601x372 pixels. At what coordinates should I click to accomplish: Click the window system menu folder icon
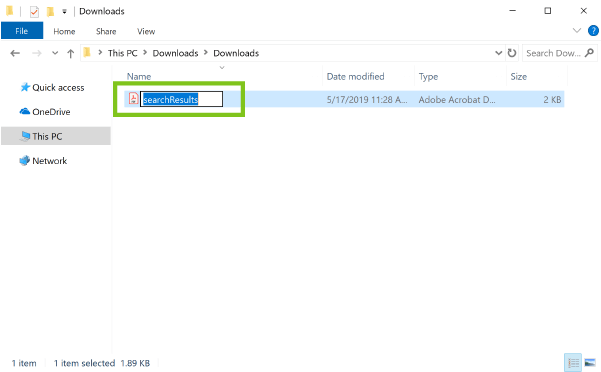(x=10, y=11)
